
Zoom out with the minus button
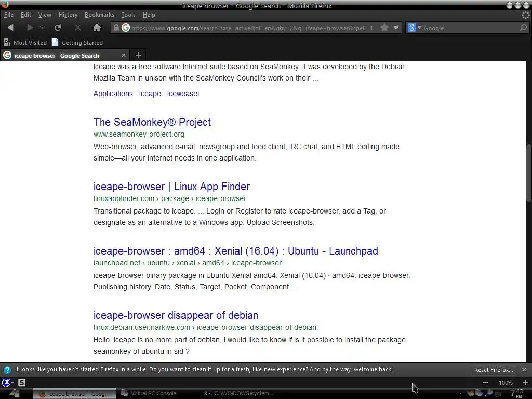(x=485, y=383)
